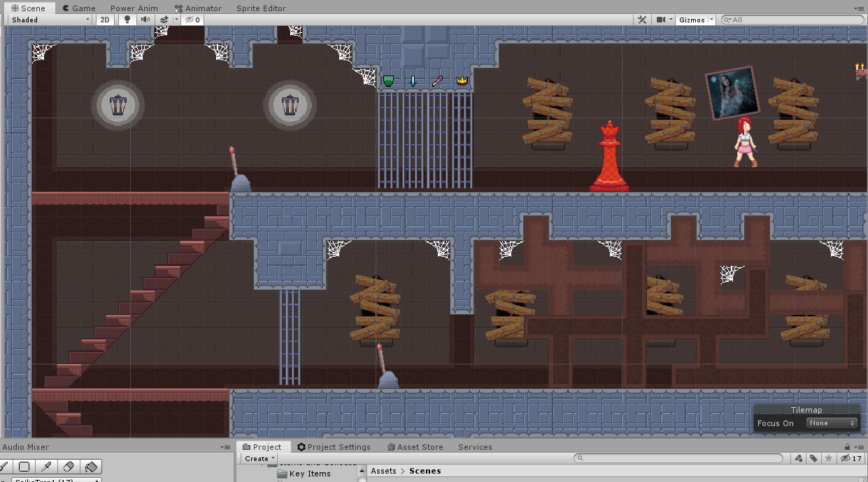Click the scene search field
Viewport: 868px width, 482px height.
point(792,20)
